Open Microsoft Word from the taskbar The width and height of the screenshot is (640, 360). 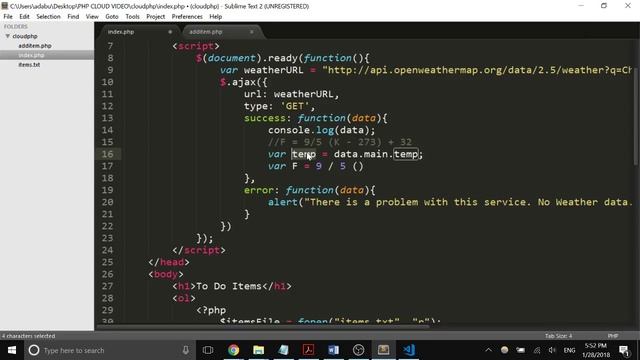(333, 350)
